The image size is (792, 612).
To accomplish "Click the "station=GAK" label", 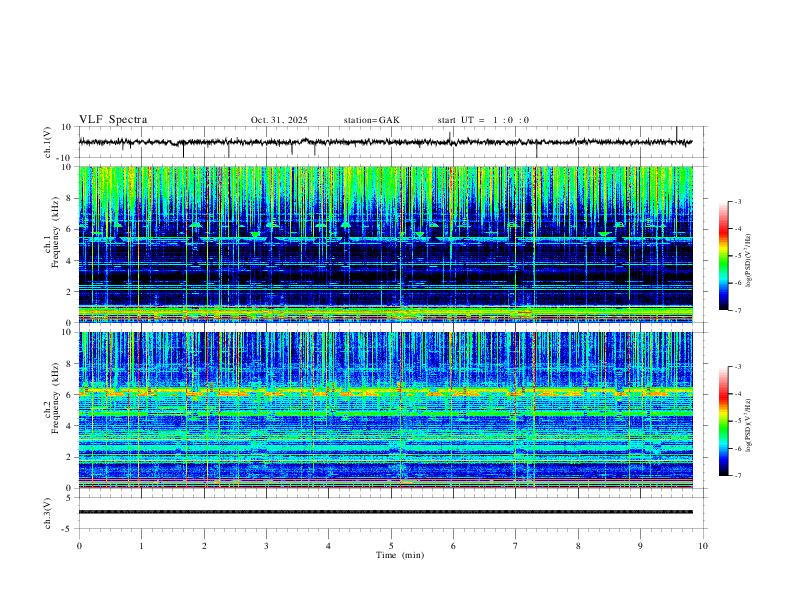I will [371, 120].
